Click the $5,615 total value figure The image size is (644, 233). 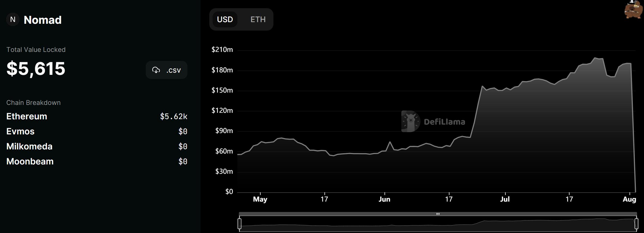tap(36, 69)
